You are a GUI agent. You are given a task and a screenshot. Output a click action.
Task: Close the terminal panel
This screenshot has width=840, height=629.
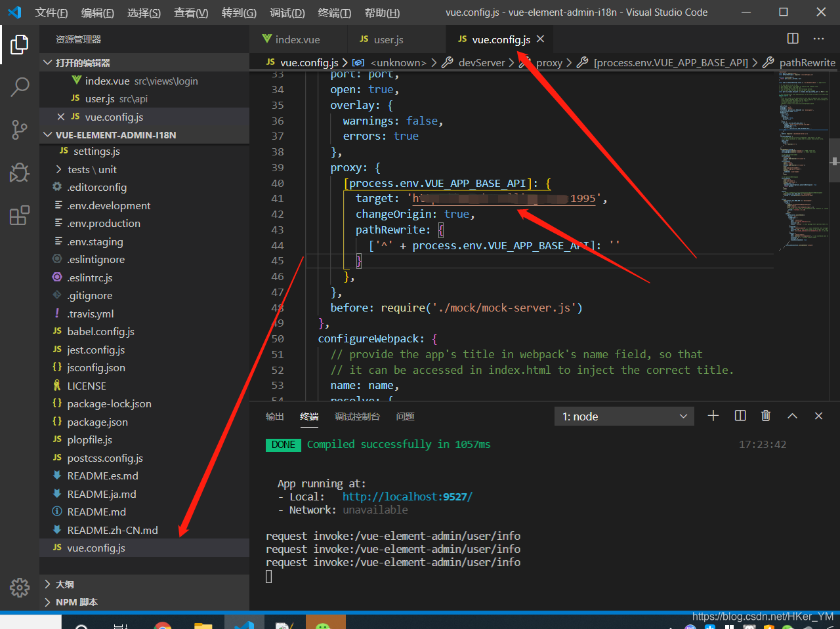pyautogui.click(x=818, y=416)
